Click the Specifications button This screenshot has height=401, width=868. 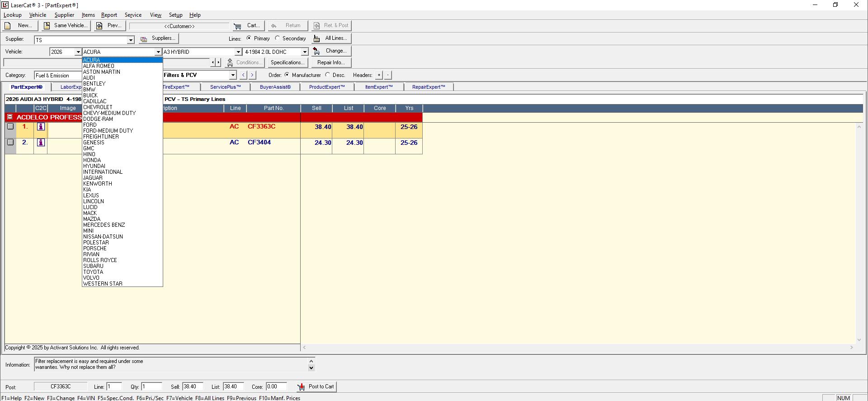(287, 62)
